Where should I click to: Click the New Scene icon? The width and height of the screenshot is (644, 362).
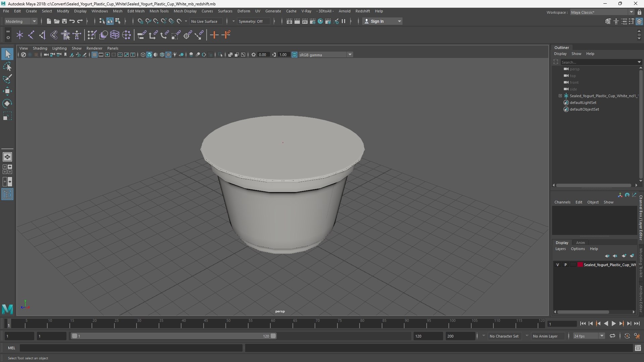coord(49,21)
